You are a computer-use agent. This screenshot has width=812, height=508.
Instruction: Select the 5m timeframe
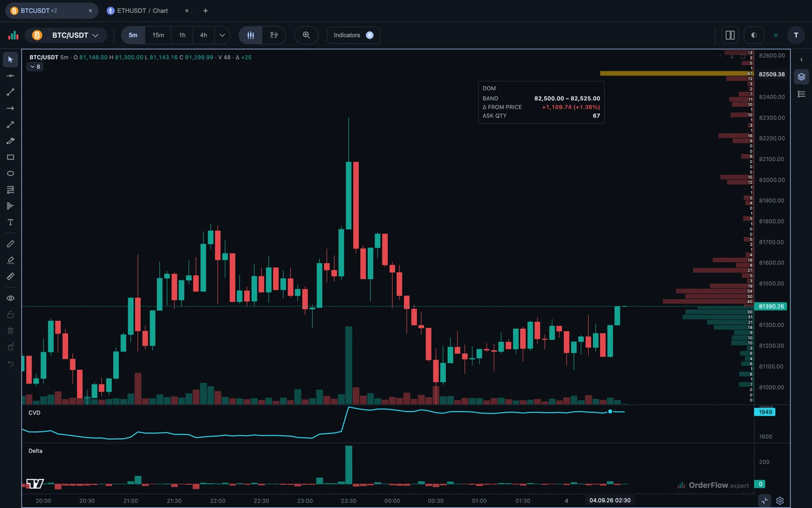point(133,35)
